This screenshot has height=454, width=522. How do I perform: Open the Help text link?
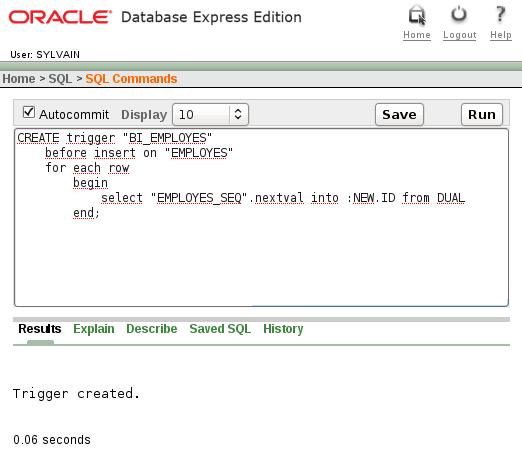(501, 35)
